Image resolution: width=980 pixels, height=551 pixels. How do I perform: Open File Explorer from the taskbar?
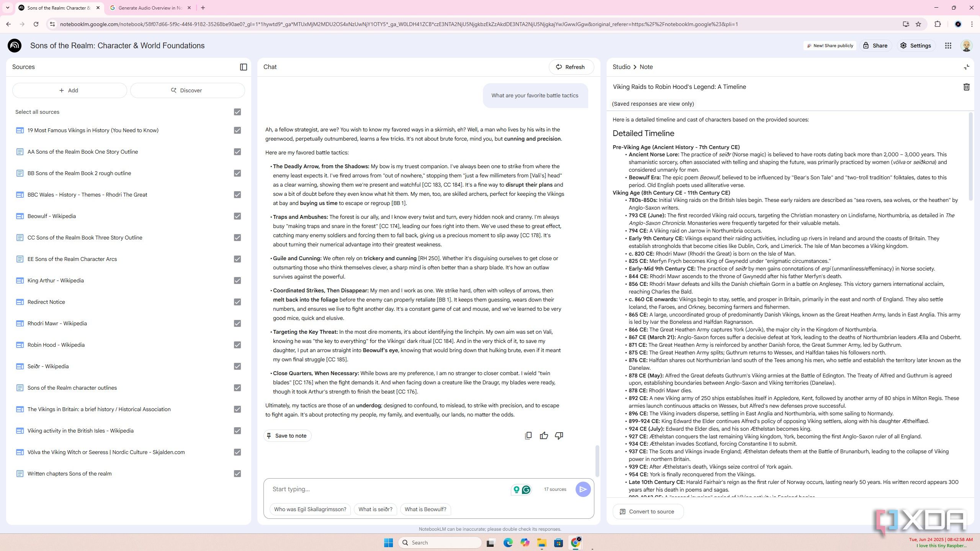pos(541,543)
